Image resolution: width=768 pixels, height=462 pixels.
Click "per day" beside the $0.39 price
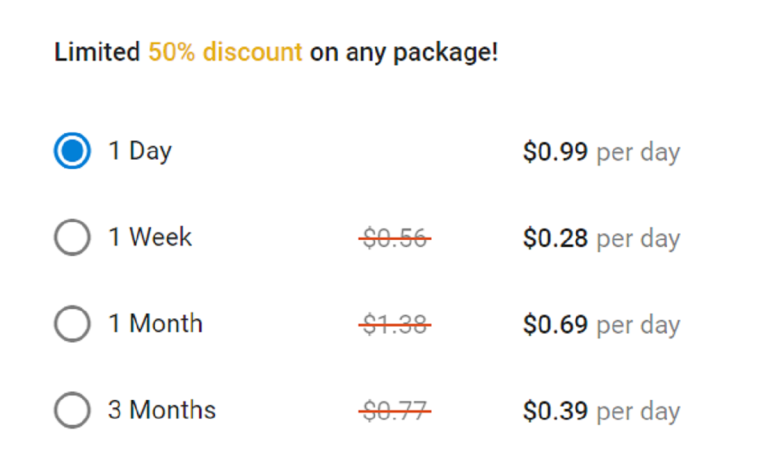coord(638,411)
